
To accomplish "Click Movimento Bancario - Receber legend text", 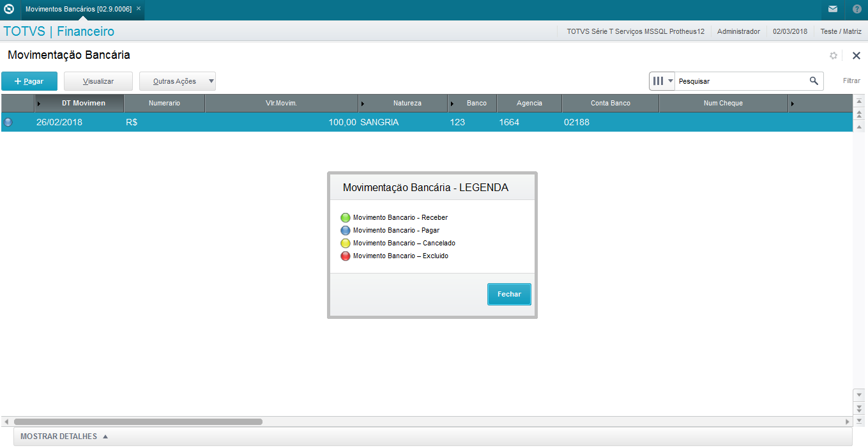I will pos(400,218).
